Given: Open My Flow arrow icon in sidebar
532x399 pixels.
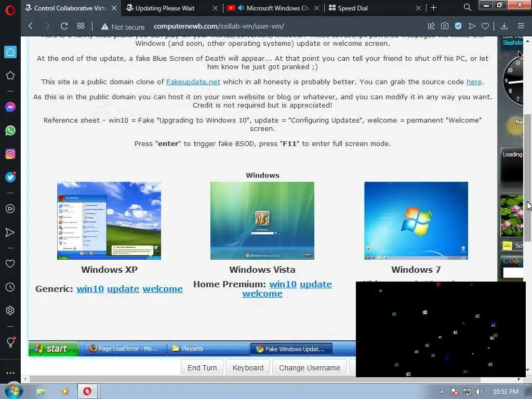Looking at the screenshot, I should tap(10, 232).
